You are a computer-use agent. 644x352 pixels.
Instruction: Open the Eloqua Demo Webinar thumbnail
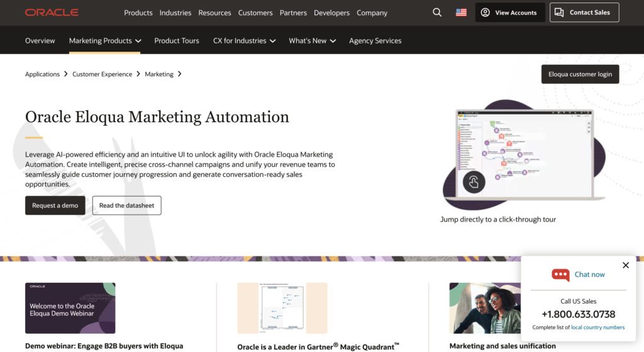pos(70,308)
